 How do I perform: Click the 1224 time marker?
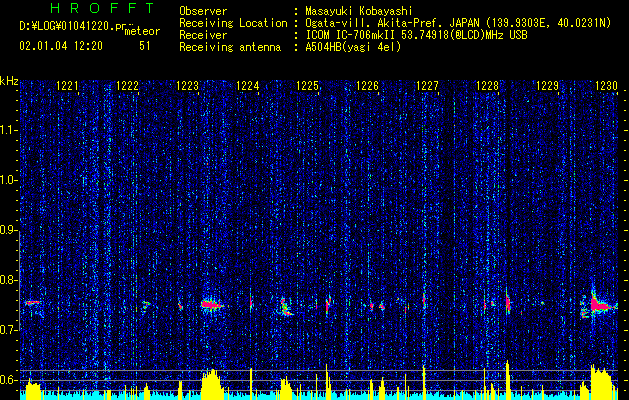(248, 86)
